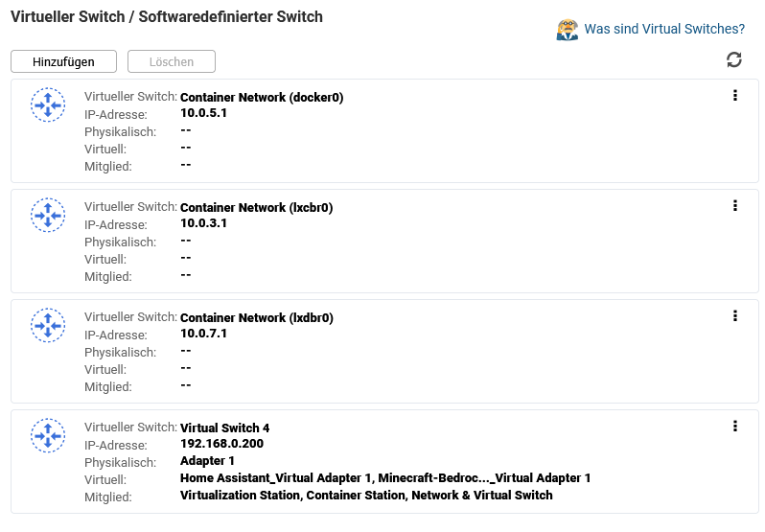The width and height of the screenshot is (765, 532).
Task: Select the Container Network (docker0) entry
Action: 262,98
